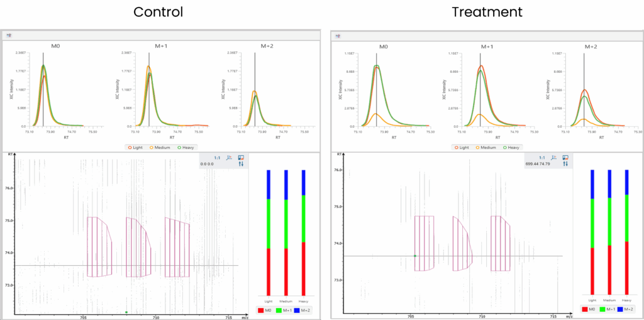Click the export image icon in Treatment heatmap
The image size is (644, 320).
click(565, 158)
